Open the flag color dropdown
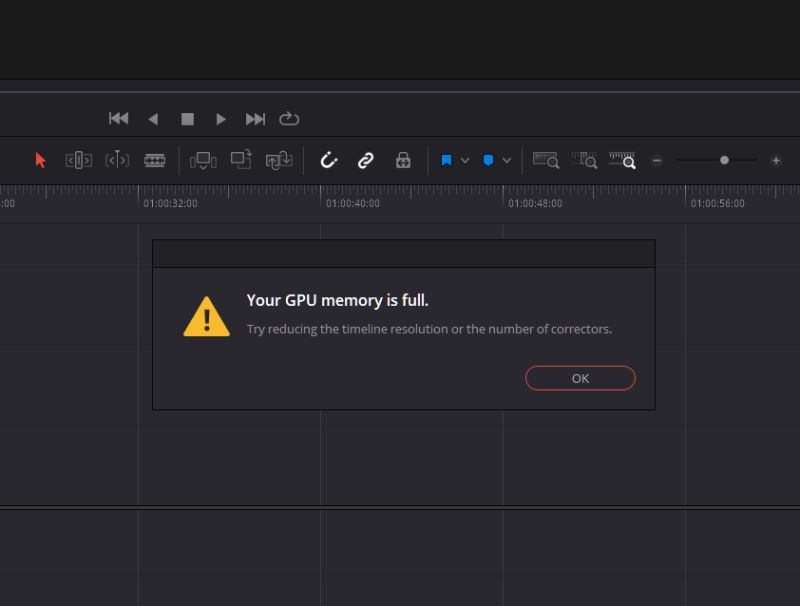This screenshot has height=606, width=800. [463, 160]
